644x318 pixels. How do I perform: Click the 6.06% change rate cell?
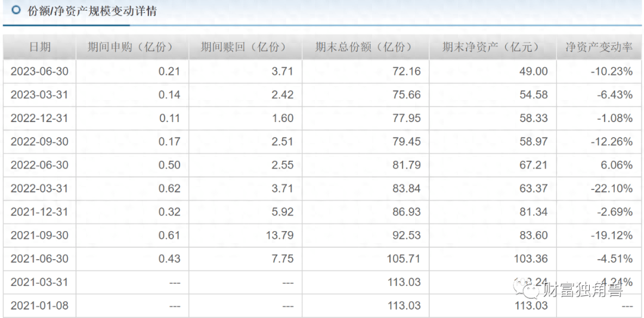click(617, 165)
